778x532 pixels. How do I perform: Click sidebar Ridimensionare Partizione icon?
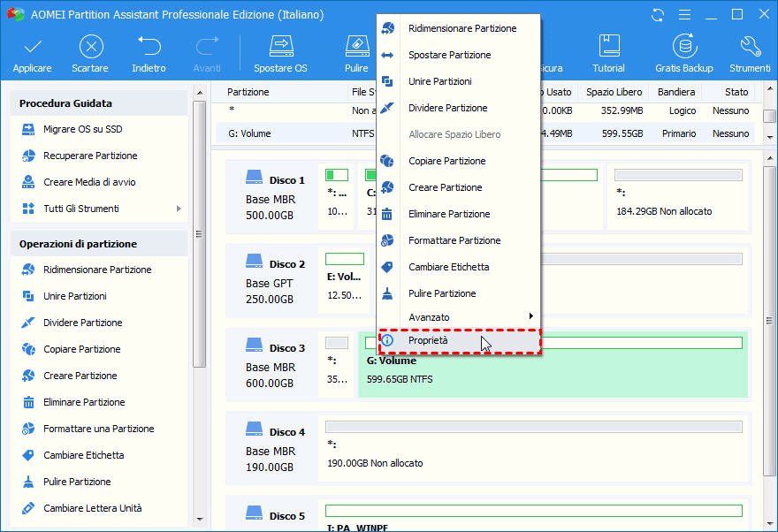[x=28, y=270]
